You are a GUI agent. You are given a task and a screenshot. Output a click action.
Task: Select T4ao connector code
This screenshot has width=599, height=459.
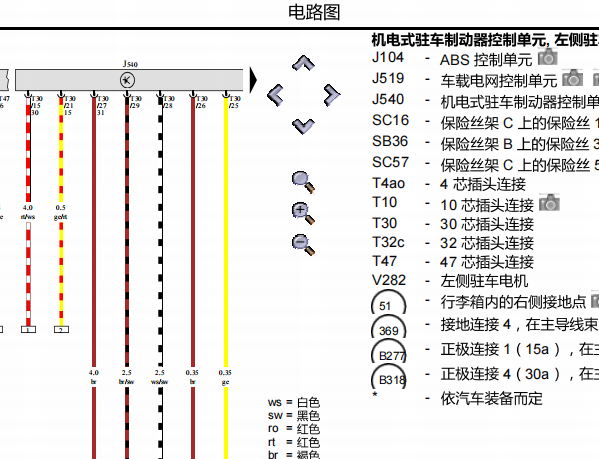(x=389, y=184)
